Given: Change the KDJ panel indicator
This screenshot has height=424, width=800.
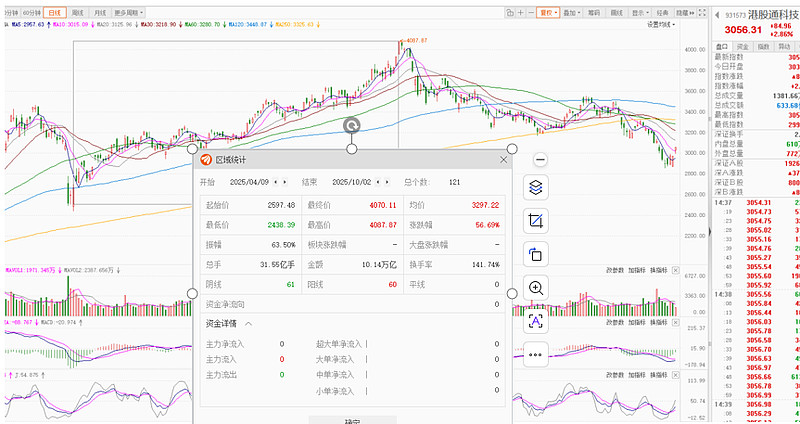Looking at the screenshot, I should click(x=658, y=375).
